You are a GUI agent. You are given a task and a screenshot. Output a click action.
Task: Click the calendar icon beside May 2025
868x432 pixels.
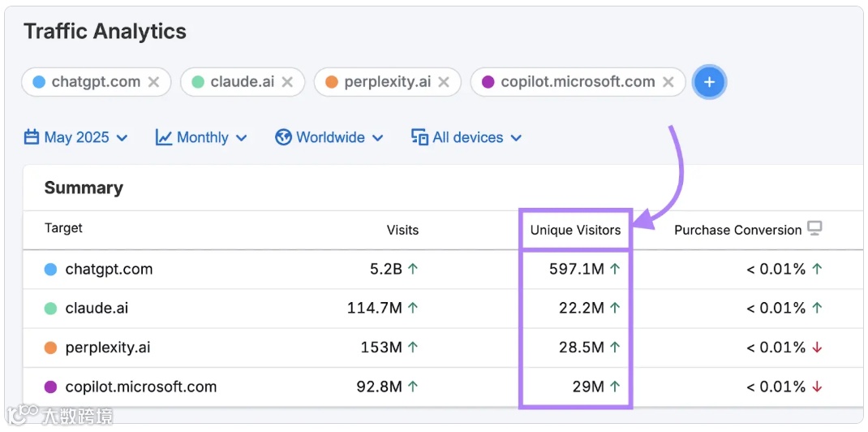32,137
